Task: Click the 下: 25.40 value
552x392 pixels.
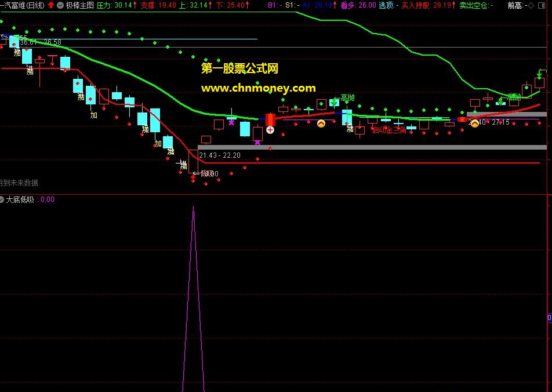Action: click(233, 5)
